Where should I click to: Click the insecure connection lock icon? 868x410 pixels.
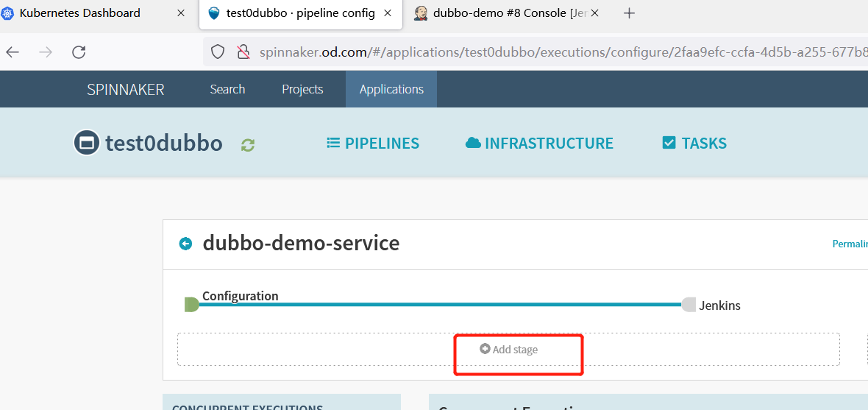coord(243,52)
